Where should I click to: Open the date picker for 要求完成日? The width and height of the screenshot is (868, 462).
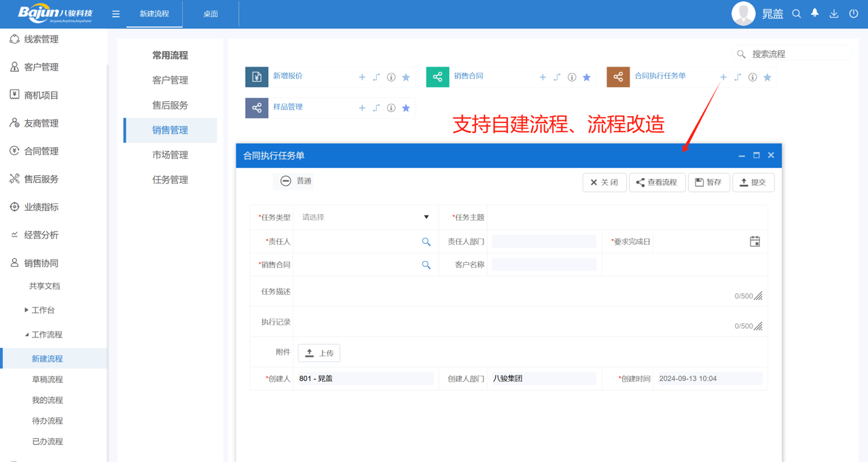click(x=755, y=241)
